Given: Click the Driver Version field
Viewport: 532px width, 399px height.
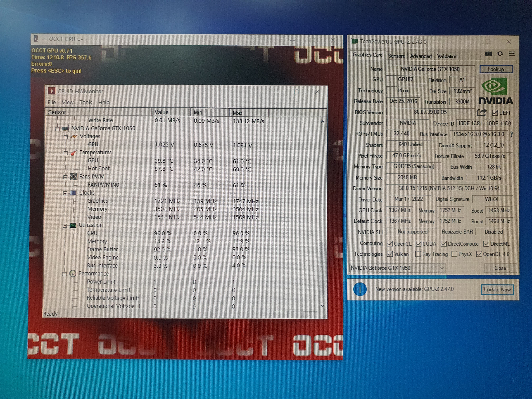Looking at the screenshot, I should [x=449, y=188].
